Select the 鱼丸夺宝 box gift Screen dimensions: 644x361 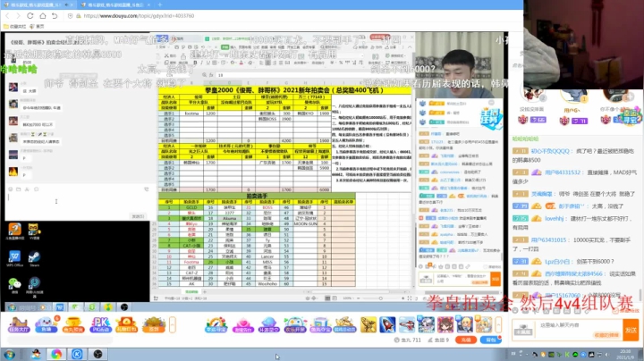coord(320,324)
